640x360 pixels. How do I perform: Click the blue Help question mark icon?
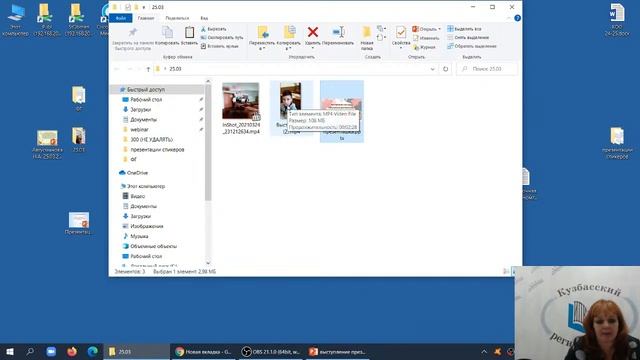tap(517, 18)
